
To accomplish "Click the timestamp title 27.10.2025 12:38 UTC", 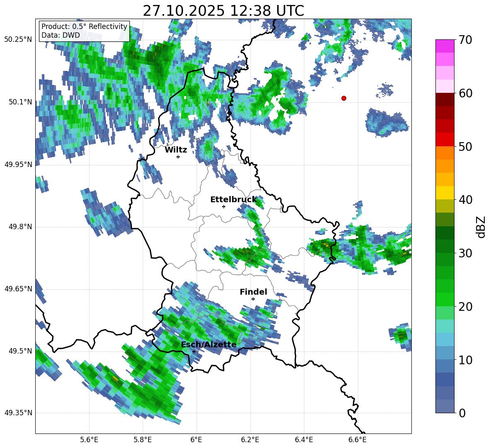I will coord(224,11).
